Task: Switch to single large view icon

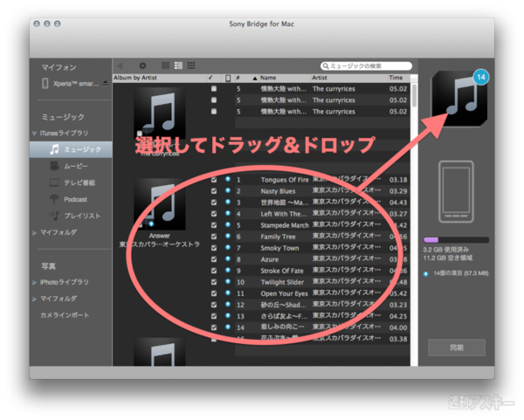Action: pyautogui.click(x=165, y=65)
